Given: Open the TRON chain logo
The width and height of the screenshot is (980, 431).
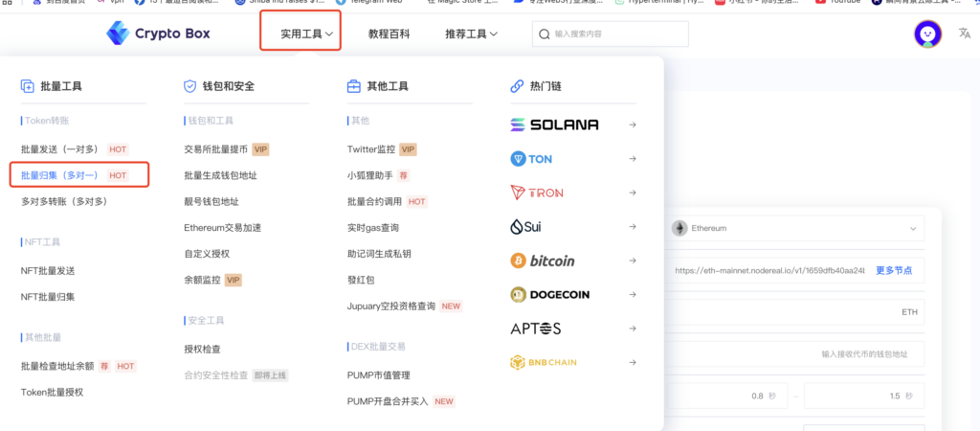Looking at the screenshot, I should point(536,193).
